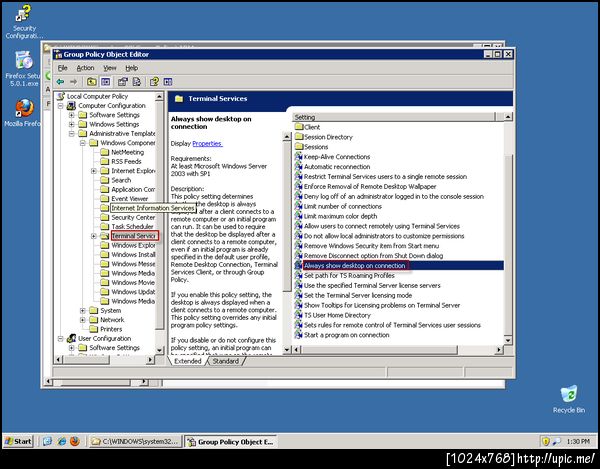Expand Software Settings under Computer Configuration
The height and width of the screenshot is (469, 600).
pyautogui.click(x=72, y=115)
